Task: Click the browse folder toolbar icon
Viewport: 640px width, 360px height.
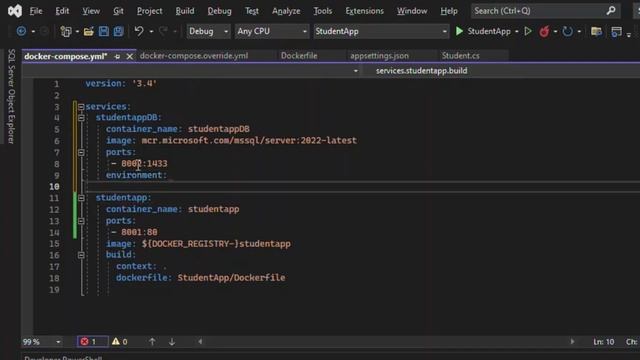Action: [596, 31]
